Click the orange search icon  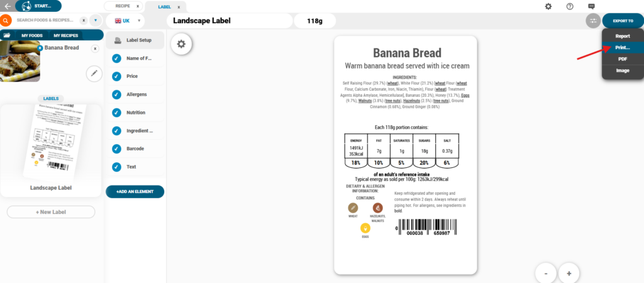[x=6, y=20]
